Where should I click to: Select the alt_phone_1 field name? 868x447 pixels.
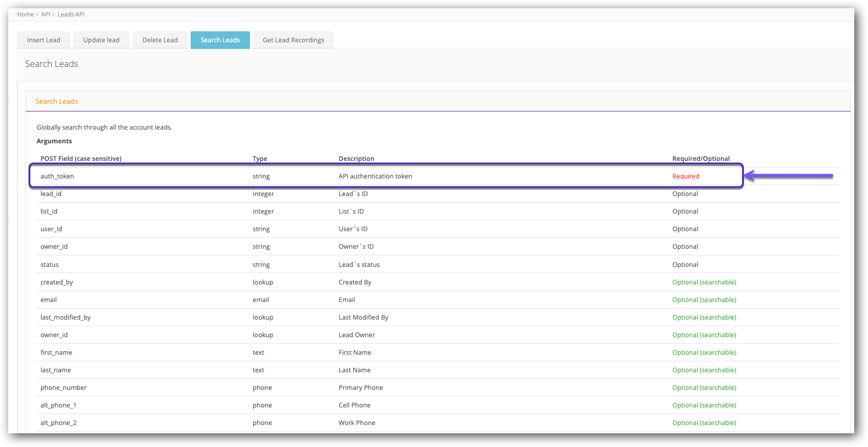pos(58,405)
